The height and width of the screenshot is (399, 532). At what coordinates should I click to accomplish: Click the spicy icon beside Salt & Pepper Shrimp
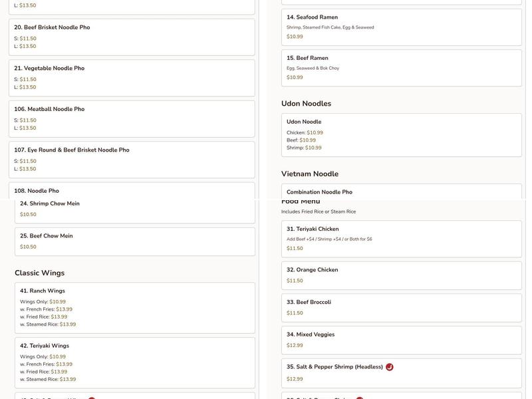coord(390,367)
